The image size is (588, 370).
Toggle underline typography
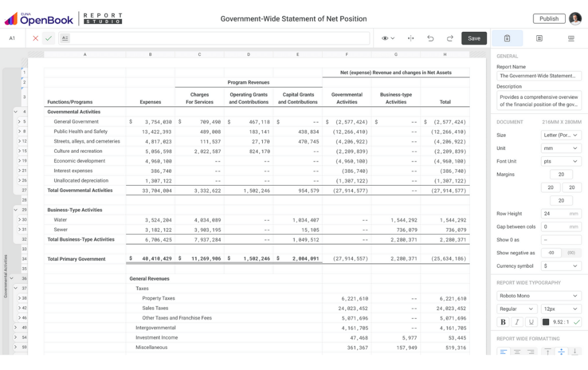point(531,322)
